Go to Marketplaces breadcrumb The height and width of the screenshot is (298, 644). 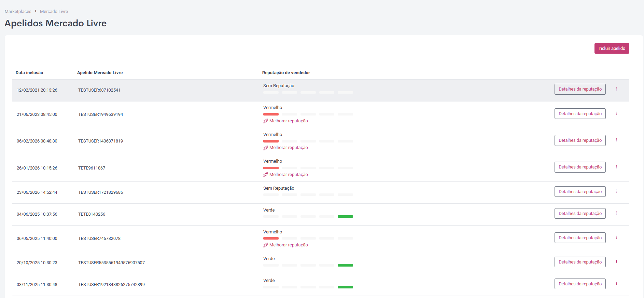click(x=18, y=12)
